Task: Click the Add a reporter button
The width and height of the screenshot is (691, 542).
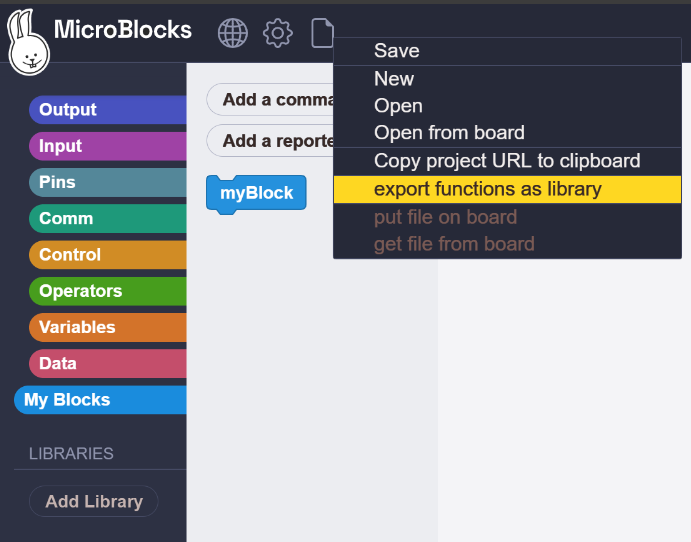Action: click(x=271, y=141)
